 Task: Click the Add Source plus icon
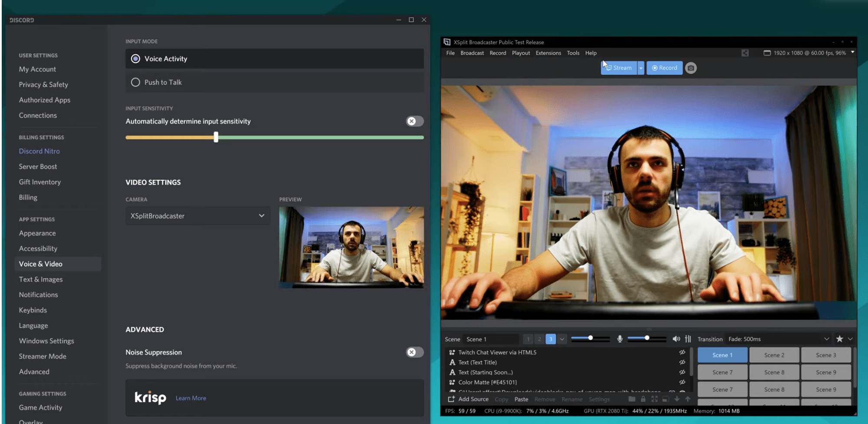click(x=451, y=399)
